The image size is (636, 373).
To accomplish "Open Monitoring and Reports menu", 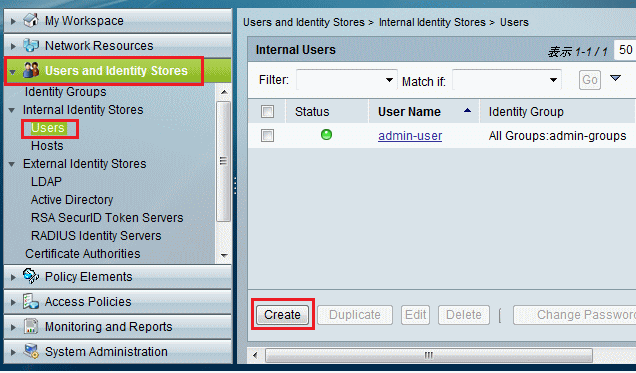I will (x=118, y=326).
